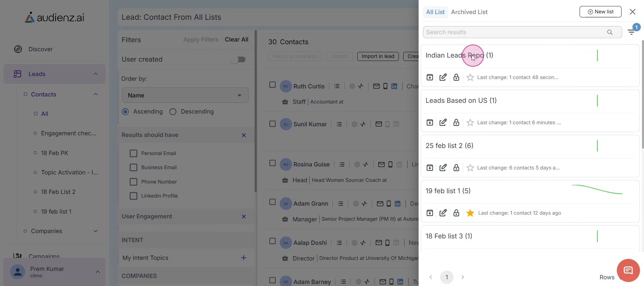644x286 pixels.
Task: Edit the 25 feb list 2
Action: click(x=443, y=168)
